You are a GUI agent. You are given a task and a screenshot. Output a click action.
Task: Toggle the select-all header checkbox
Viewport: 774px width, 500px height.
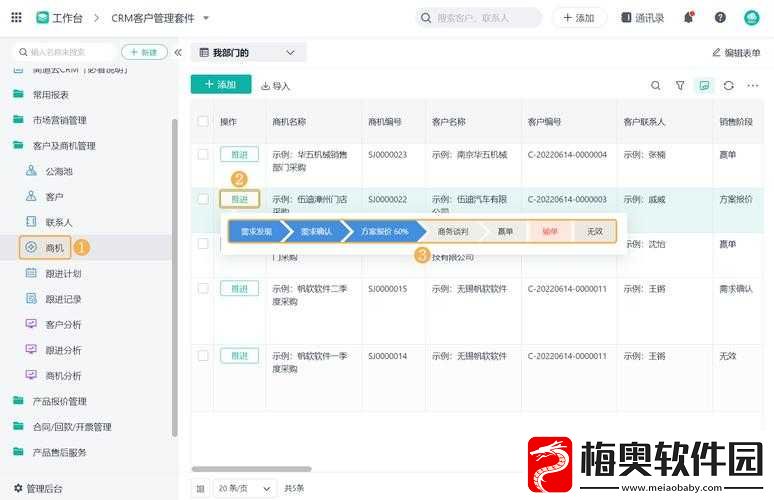(x=203, y=121)
